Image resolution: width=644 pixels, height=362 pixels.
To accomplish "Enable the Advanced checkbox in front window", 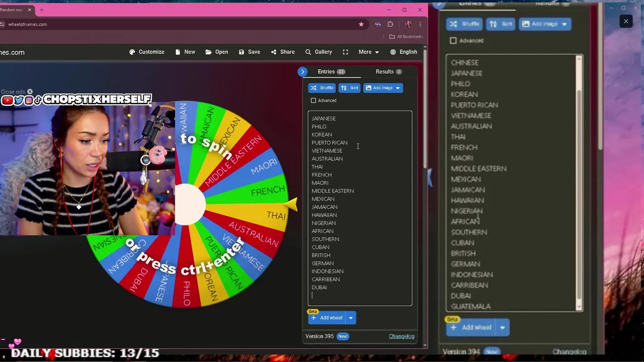I will click(313, 101).
